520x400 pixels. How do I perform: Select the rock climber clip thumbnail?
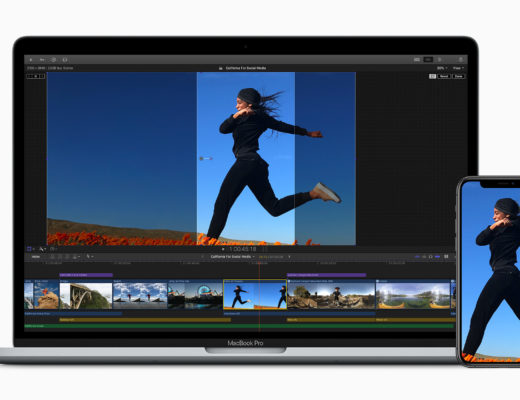(46, 294)
